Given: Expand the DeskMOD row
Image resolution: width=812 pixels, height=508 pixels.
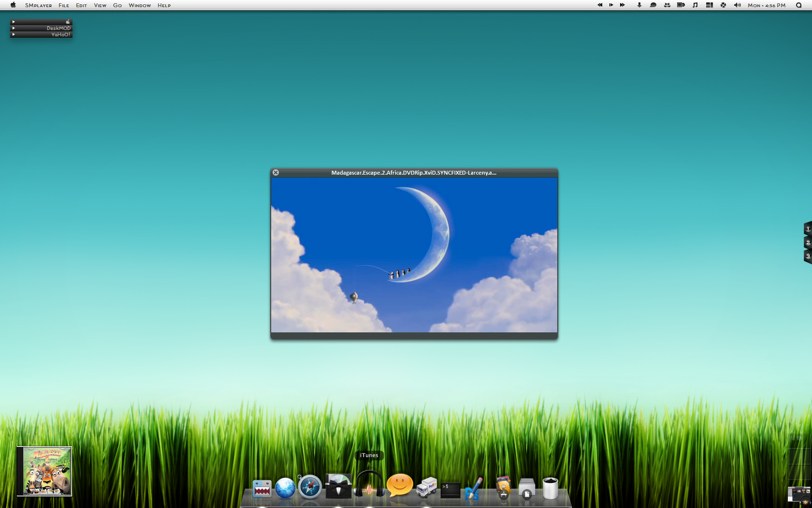Looking at the screenshot, I should pos(14,28).
